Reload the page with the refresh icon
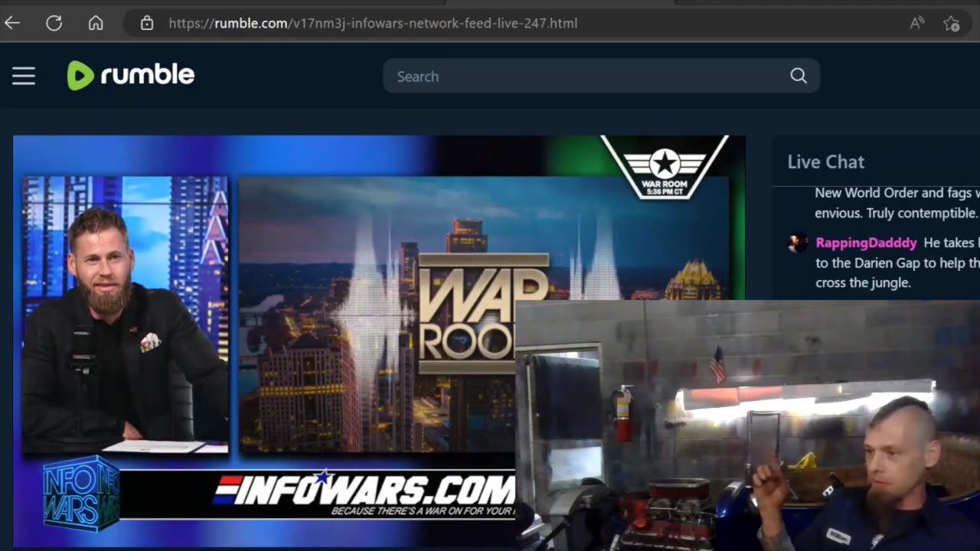 coord(54,23)
